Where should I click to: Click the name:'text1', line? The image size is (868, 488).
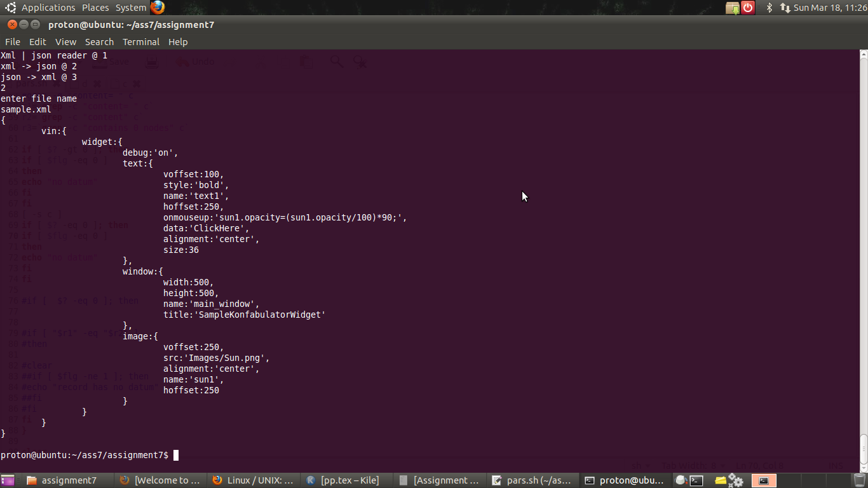[196, 196]
